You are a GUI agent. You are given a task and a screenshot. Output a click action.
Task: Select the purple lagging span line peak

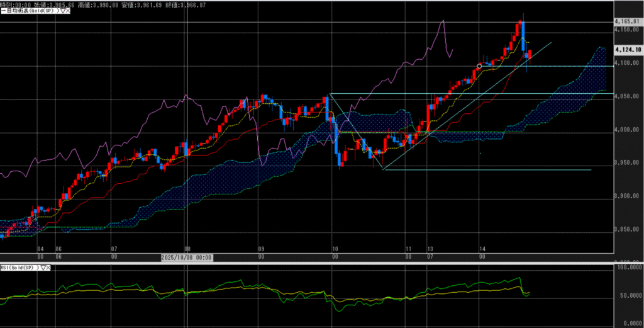point(443,21)
